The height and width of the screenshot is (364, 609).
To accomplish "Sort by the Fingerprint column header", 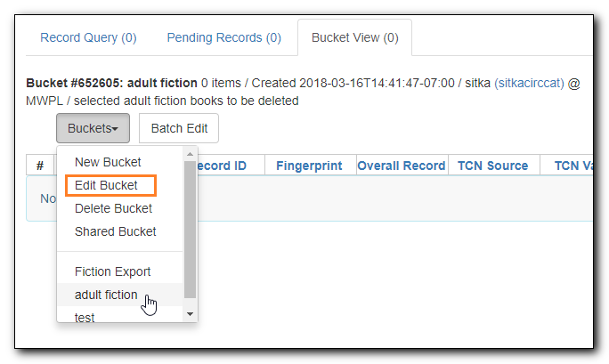I will coord(309,166).
